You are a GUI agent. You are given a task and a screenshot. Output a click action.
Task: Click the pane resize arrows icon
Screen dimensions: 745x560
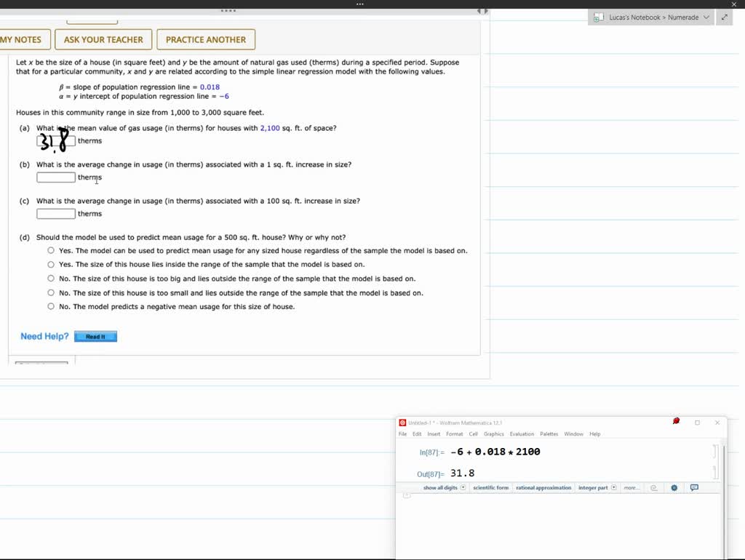pyautogui.click(x=482, y=11)
